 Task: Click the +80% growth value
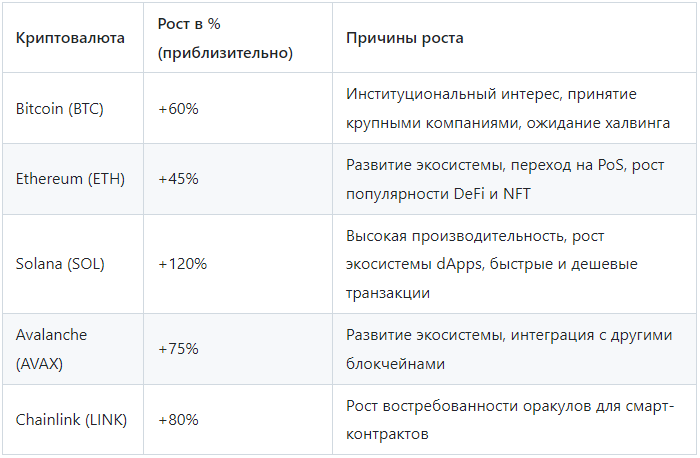click(x=178, y=420)
